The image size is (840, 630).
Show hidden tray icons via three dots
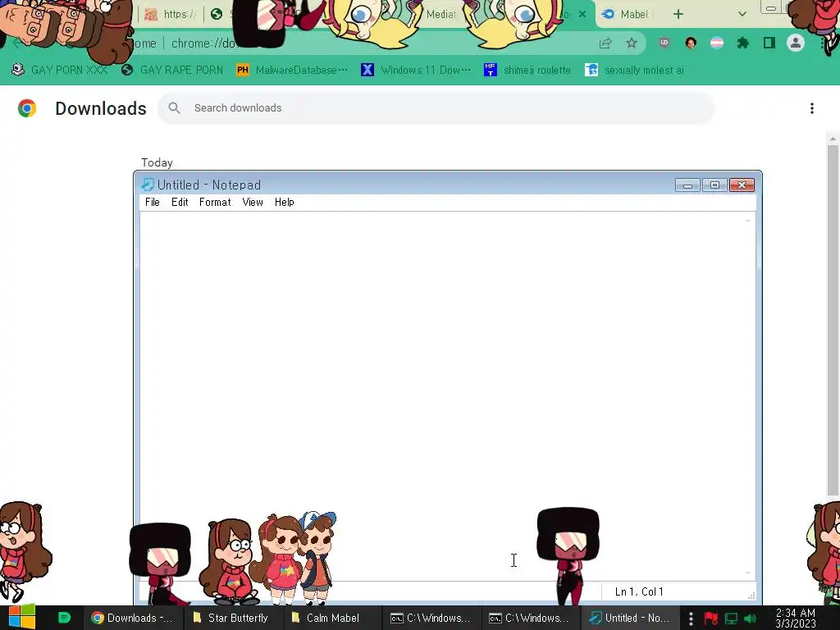(691, 619)
